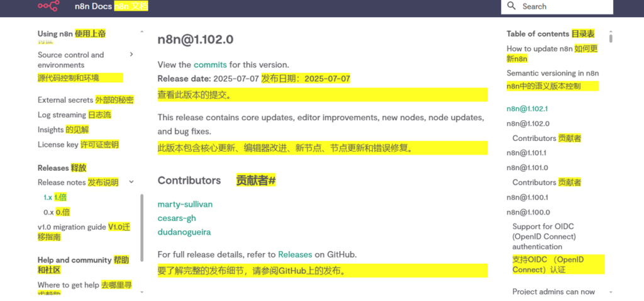Open contributor cesars-gh link

point(177,218)
